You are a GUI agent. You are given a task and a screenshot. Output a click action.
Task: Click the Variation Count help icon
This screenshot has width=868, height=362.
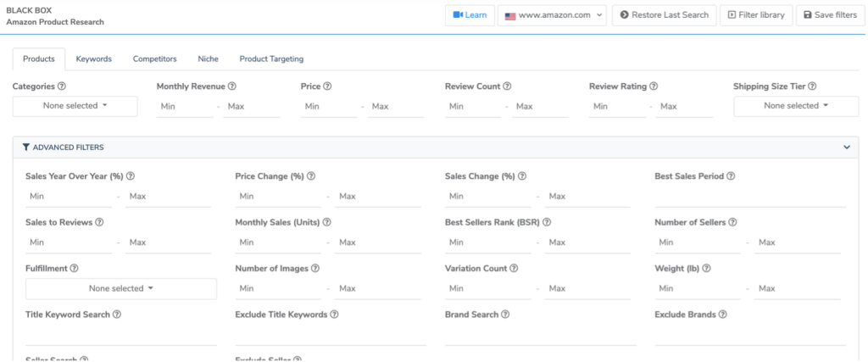tap(514, 269)
